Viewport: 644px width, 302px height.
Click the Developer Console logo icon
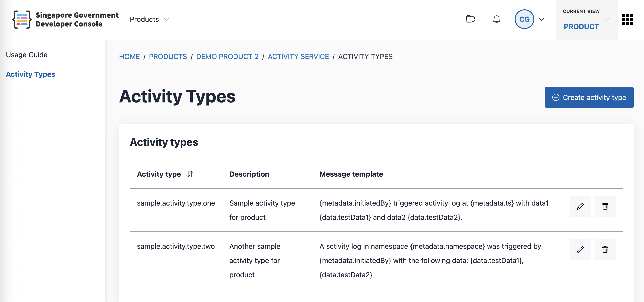(x=22, y=19)
